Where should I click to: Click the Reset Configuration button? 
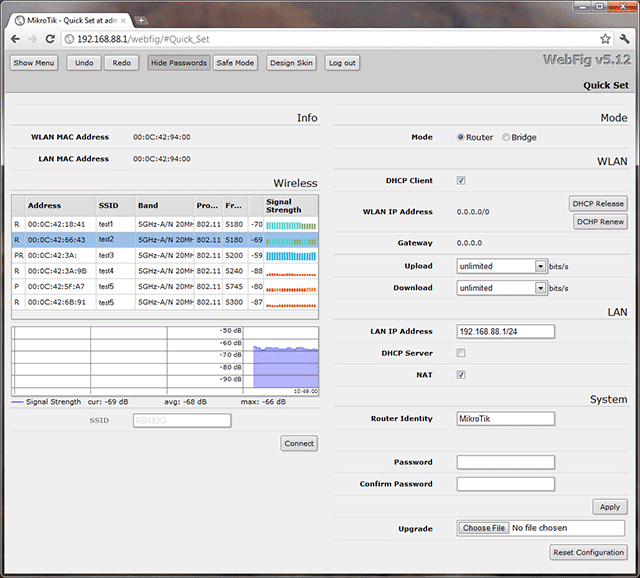point(588,553)
